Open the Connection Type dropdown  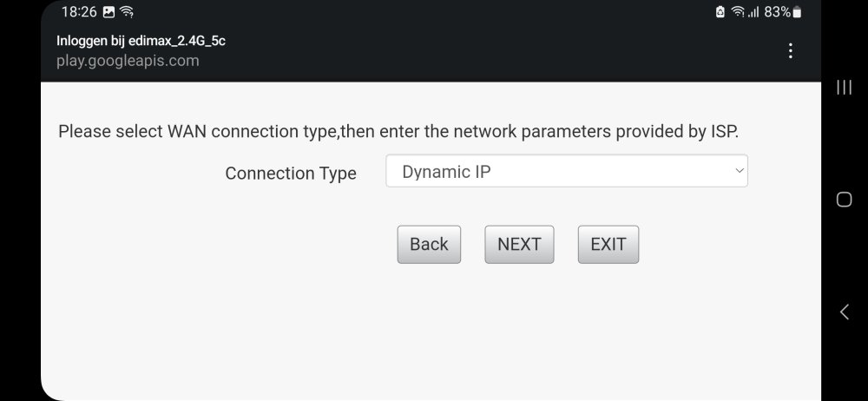(566, 171)
